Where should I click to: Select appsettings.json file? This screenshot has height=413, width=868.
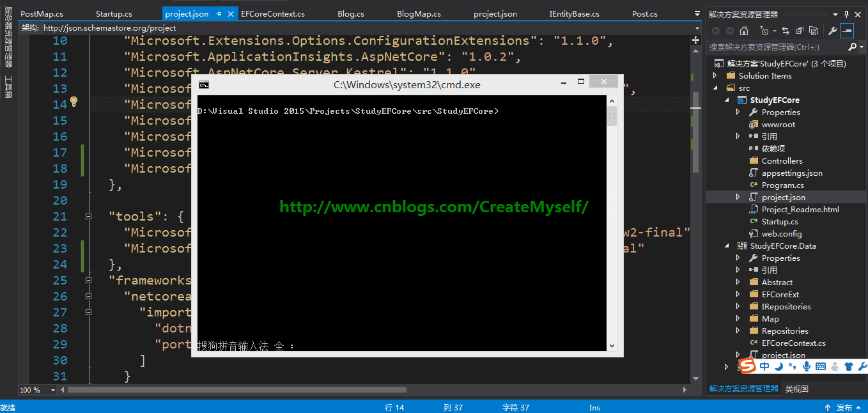(x=792, y=173)
